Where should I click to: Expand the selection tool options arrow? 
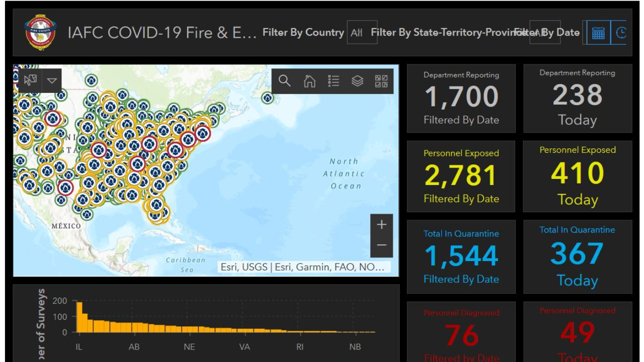[52, 80]
